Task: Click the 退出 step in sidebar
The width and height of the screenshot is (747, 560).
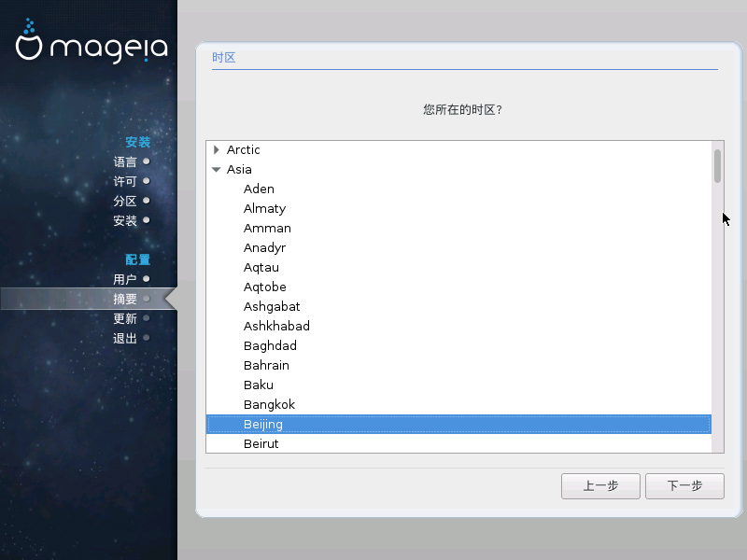Action: (125, 338)
